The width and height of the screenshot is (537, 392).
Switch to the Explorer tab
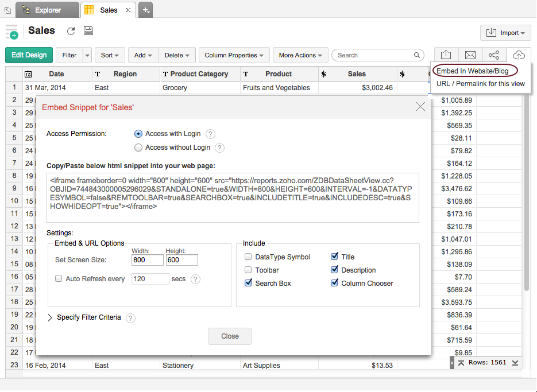click(x=47, y=10)
